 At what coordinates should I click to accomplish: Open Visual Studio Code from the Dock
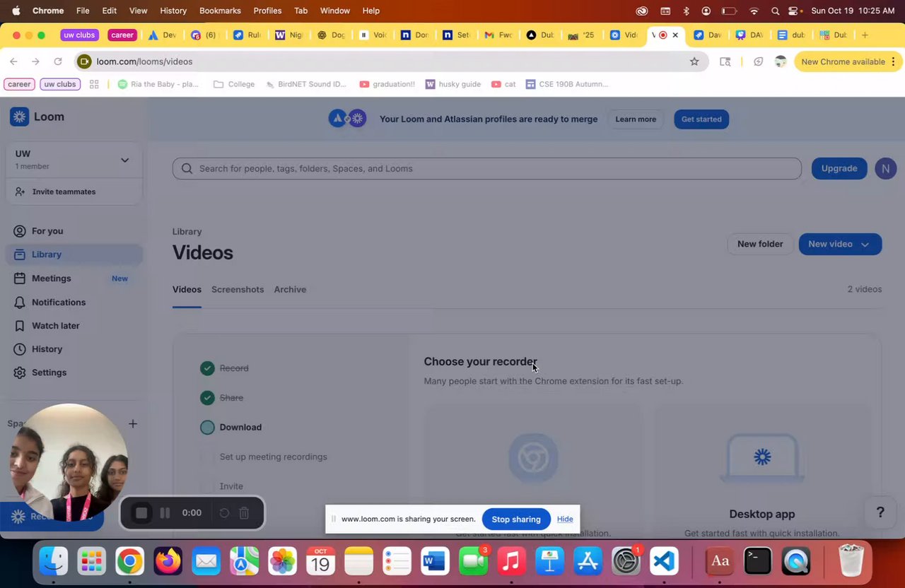665,562
